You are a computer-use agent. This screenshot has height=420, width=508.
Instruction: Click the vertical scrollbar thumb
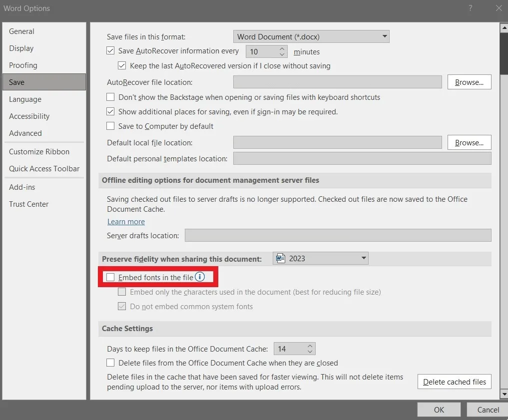pyautogui.click(x=504, y=53)
